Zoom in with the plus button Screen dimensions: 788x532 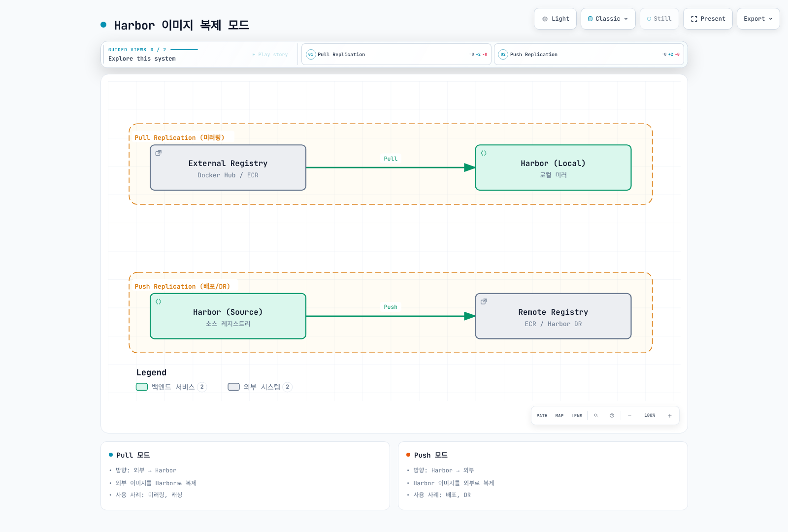click(x=670, y=416)
